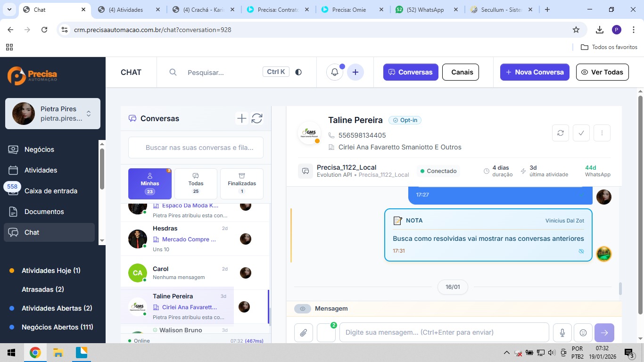Click the notifications bell icon
Viewport: 644px width, 362px height.
(x=335, y=72)
